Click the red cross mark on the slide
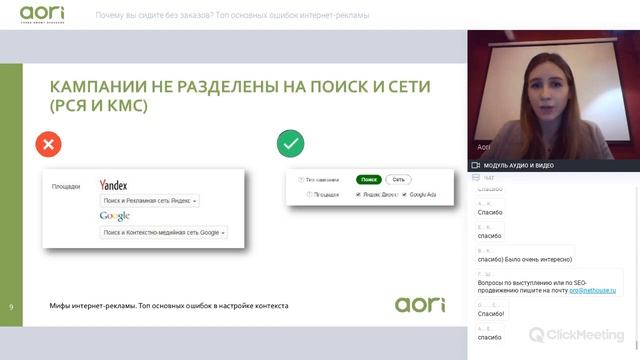Viewport: 640px width, 360px height. 49,144
